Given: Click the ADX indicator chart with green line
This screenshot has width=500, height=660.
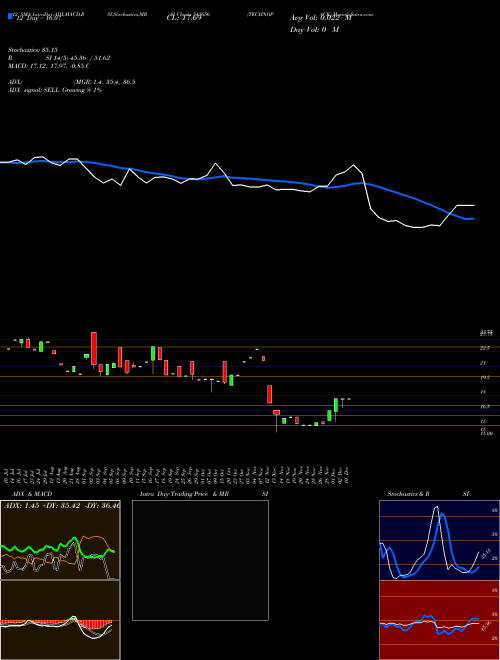Looking at the screenshot, I should coord(60,540).
